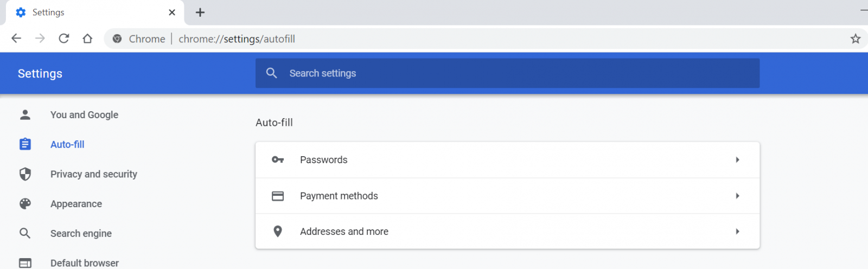Click the credit card icon for Payment methods
This screenshot has width=868, height=269.
[x=278, y=196]
